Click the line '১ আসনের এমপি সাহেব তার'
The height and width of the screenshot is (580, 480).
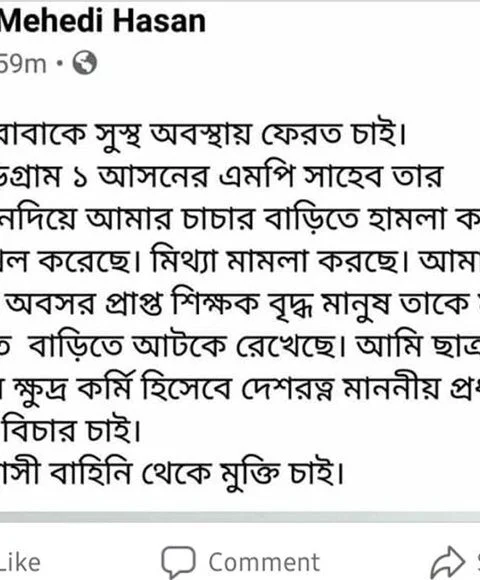click(221, 176)
